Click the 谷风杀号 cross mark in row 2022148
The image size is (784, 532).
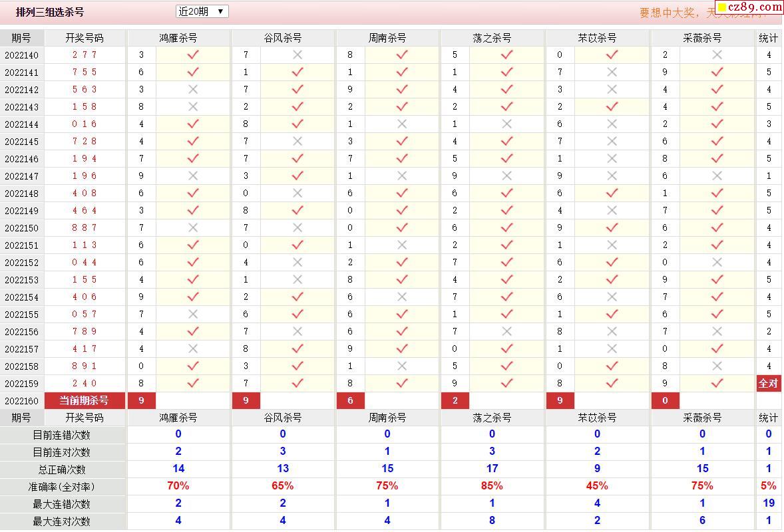(x=297, y=193)
